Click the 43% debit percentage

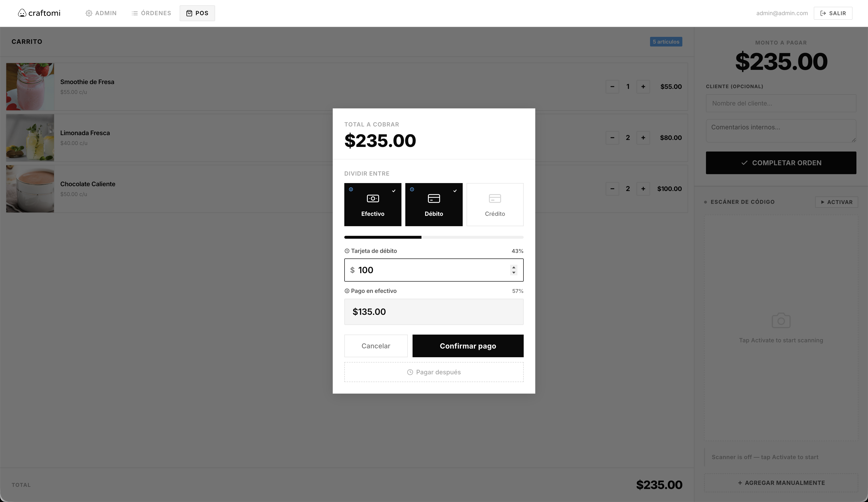[x=517, y=251]
